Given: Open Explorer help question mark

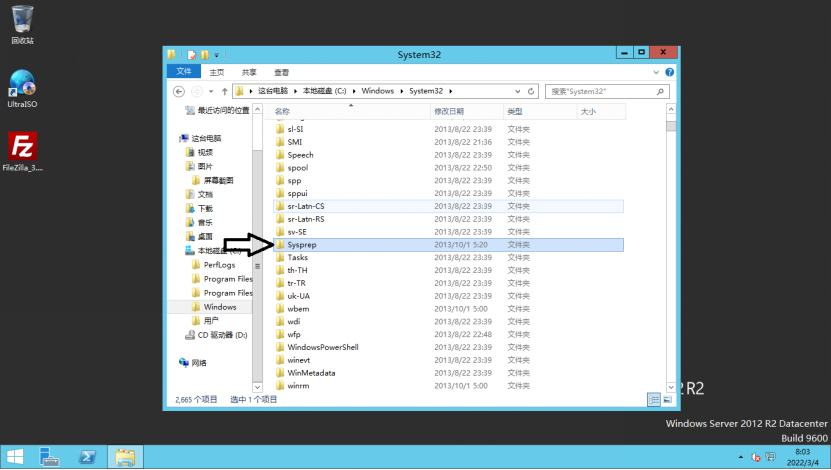Looking at the screenshot, I should [669, 72].
